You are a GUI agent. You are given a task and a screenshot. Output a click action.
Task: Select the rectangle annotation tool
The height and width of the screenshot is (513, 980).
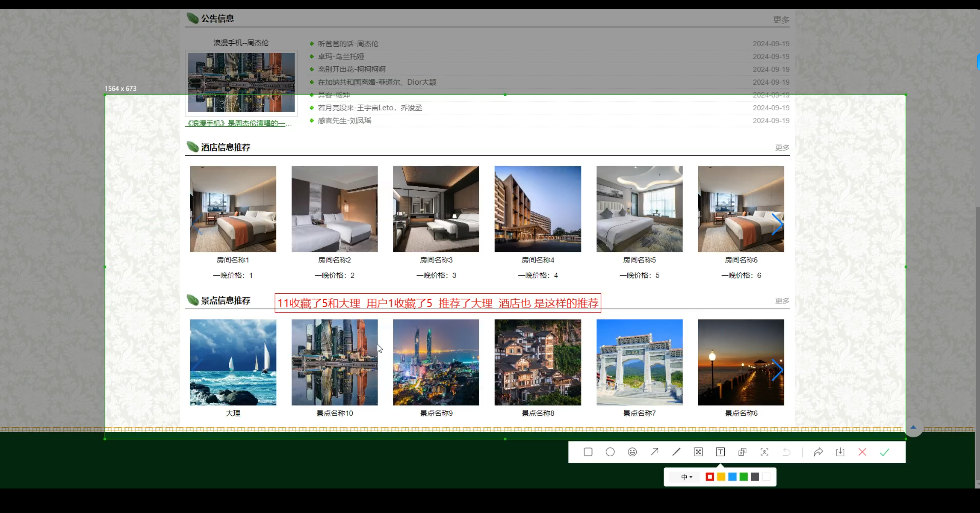pos(588,452)
